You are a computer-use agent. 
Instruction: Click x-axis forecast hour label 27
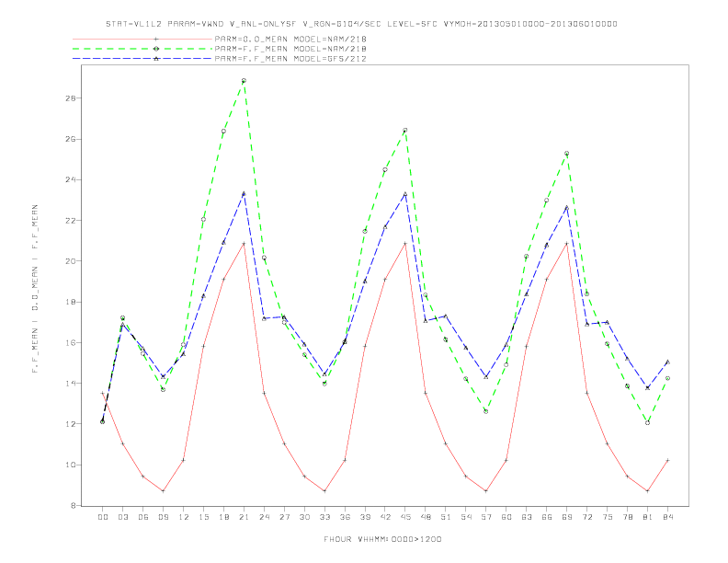click(284, 517)
